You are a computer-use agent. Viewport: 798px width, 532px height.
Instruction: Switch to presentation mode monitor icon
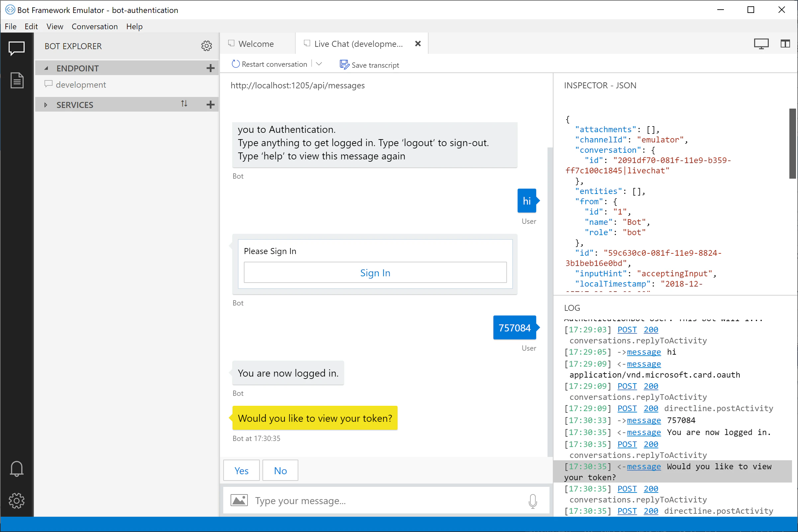(761, 44)
